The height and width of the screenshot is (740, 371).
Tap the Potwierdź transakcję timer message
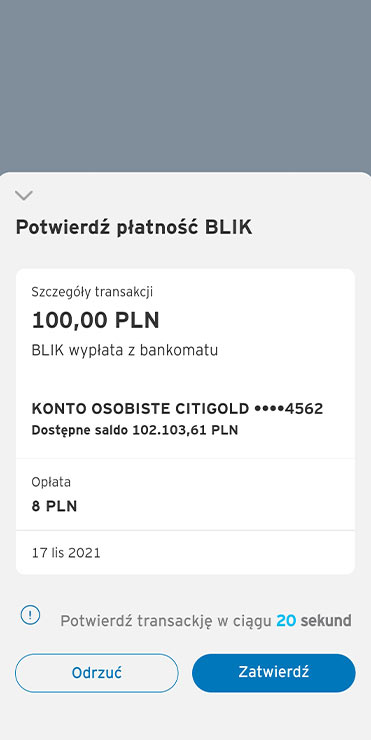pyautogui.click(x=206, y=621)
